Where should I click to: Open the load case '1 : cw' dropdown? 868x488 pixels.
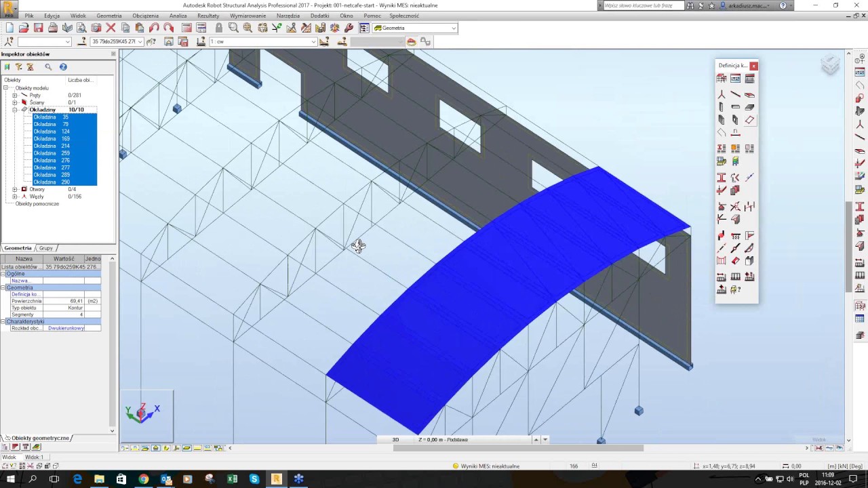click(313, 42)
